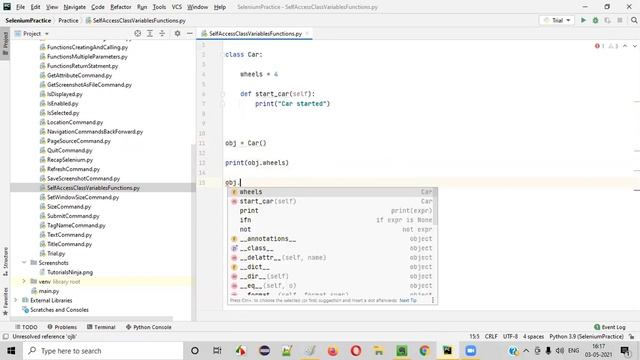
Task: Choose start_car(self) completion suggestion
Action: pyautogui.click(x=331, y=201)
